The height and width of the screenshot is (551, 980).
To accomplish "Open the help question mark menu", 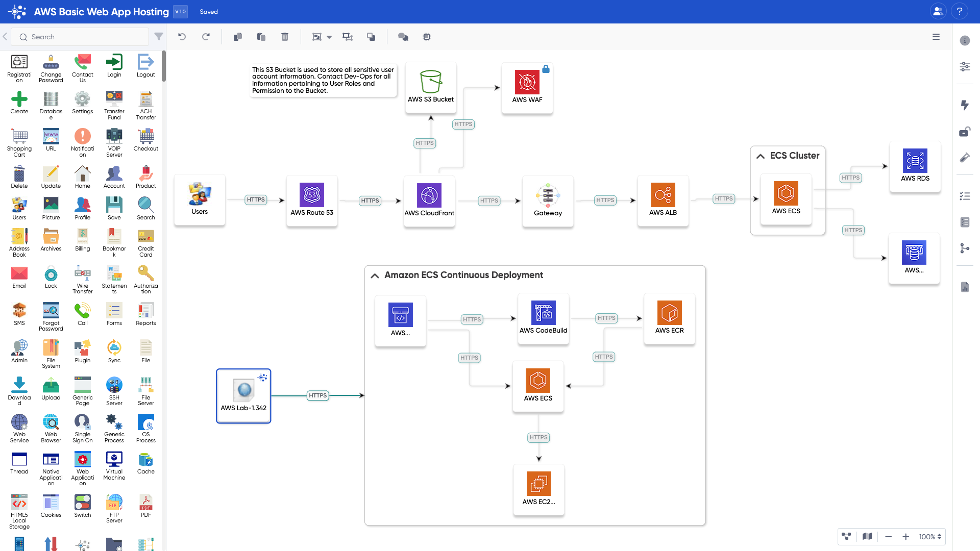I will pyautogui.click(x=960, y=11).
